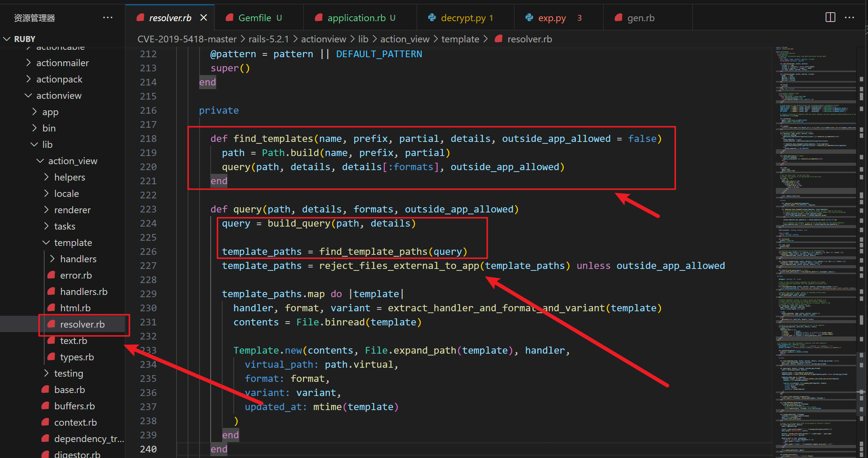Open types.rb in the file tree
Screen dimensions: 868x458
77,357
